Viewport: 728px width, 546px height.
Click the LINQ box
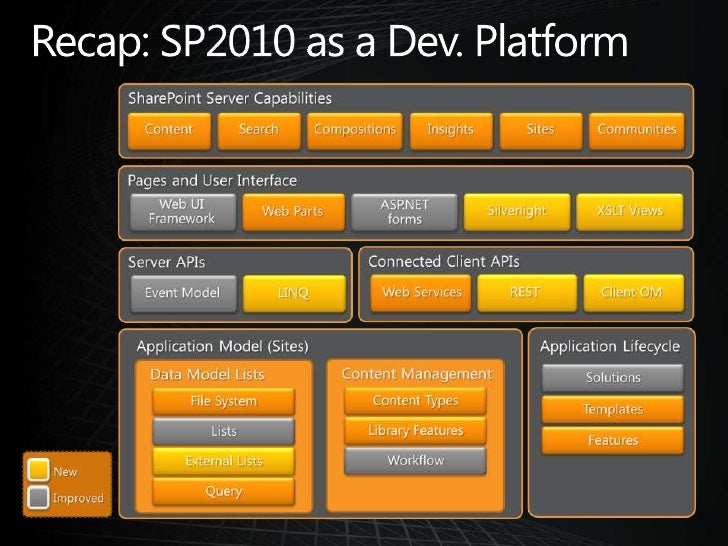point(294,294)
